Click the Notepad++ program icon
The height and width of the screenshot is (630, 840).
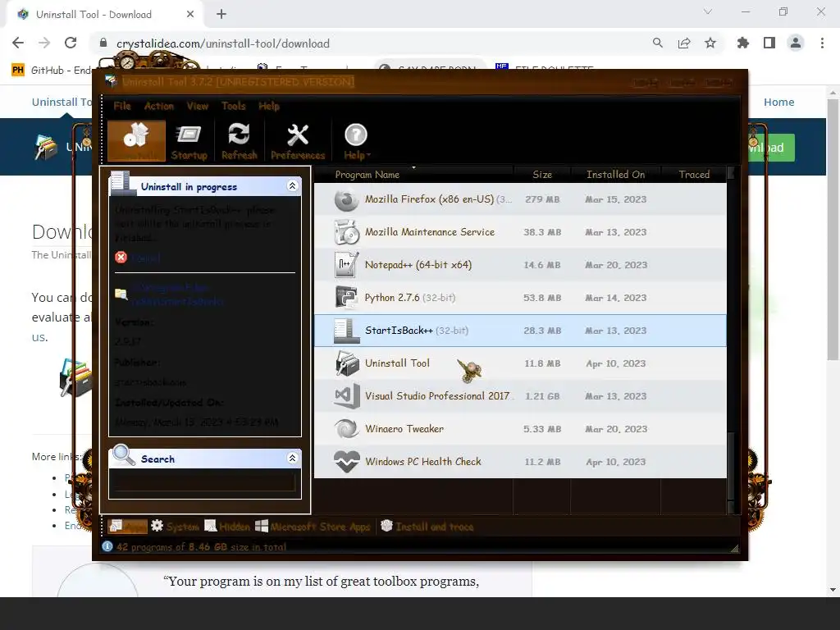click(x=346, y=265)
